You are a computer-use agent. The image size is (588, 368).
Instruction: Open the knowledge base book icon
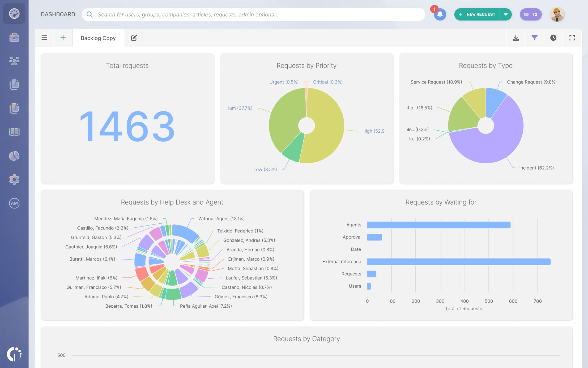[x=14, y=132]
